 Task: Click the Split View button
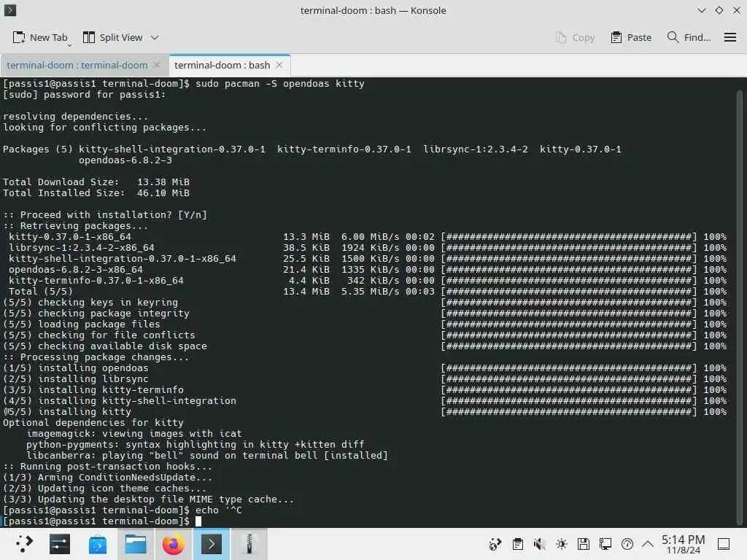pyautogui.click(x=113, y=37)
